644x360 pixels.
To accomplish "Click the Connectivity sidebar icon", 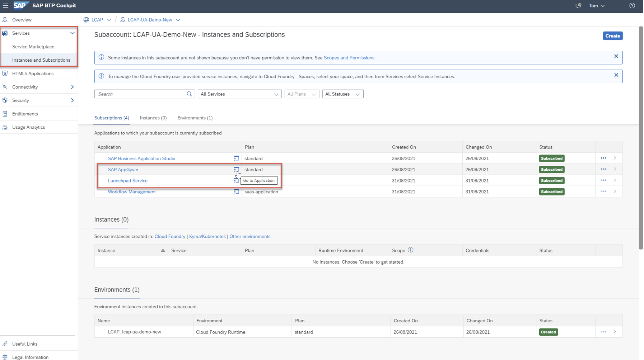I will 5,87.
